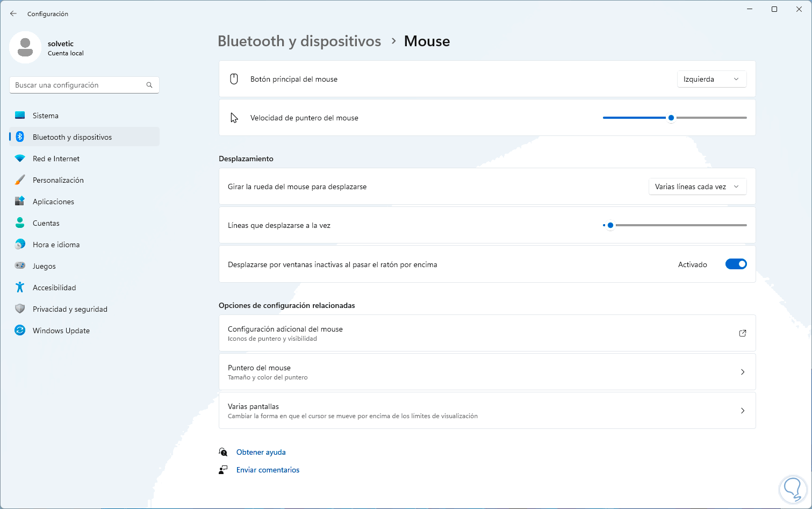This screenshot has width=812, height=509.
Task: Click the Personalización paintbrush icon
Action: [x=20, y=180]
